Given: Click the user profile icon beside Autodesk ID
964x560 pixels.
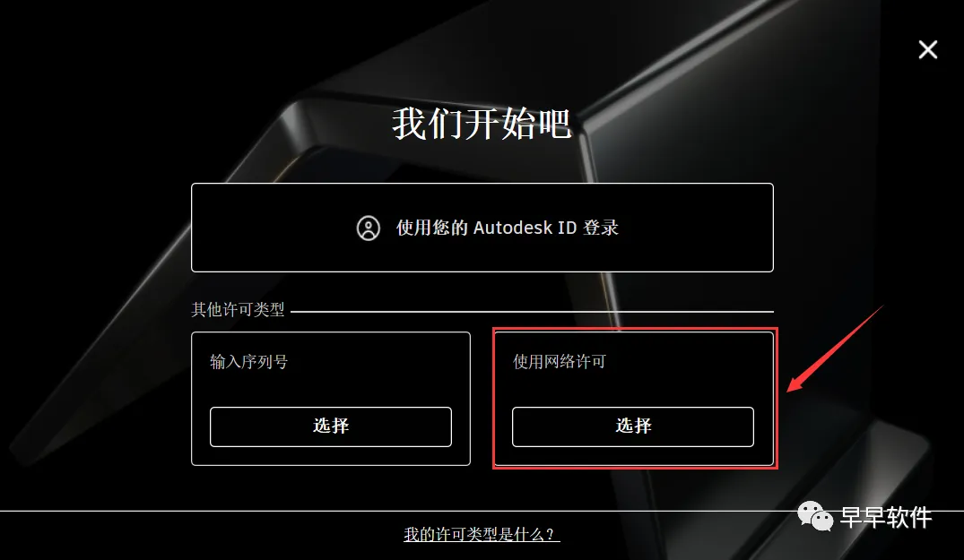Looking at the screenshot, I should 369,228.
